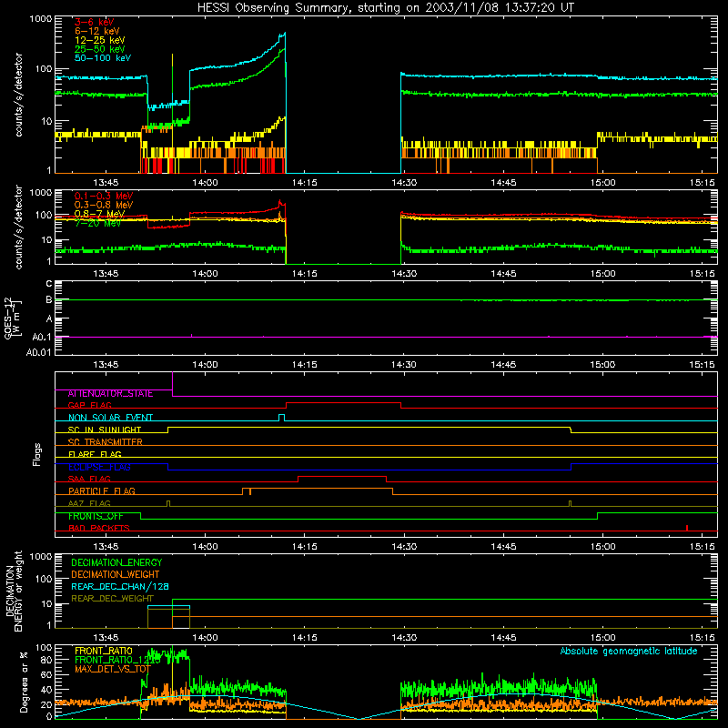Select the 6-12 keV legend label
The height and width of the screenshot is (728, 728).
tap(97, 31)
